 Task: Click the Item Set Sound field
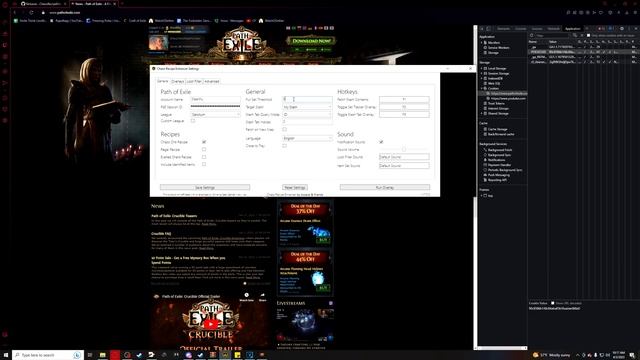404,166
